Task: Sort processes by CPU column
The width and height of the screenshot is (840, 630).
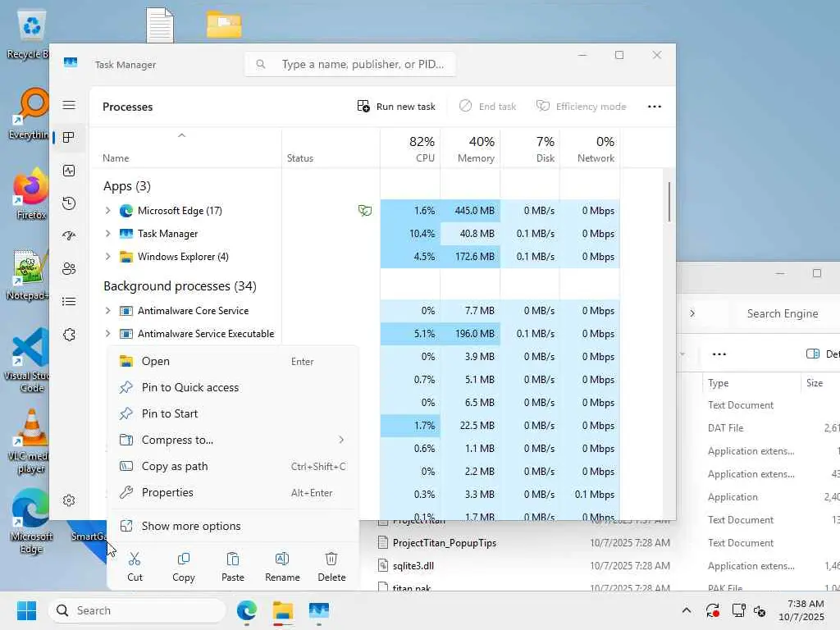Action: point(411,148)
